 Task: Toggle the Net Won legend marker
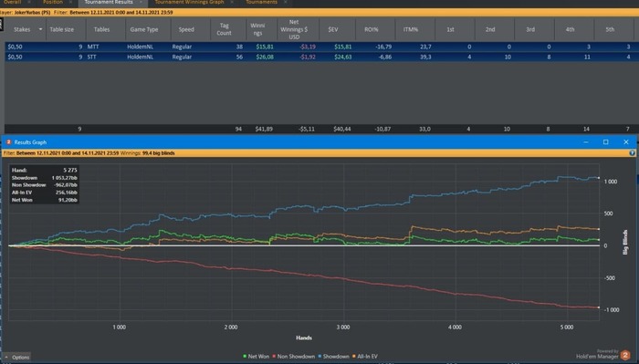245,357
